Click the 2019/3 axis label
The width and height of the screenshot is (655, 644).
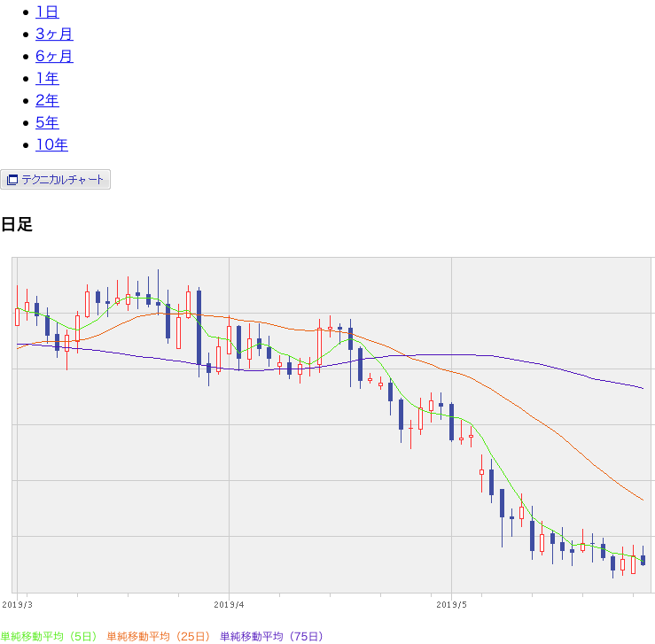[17, 605]
